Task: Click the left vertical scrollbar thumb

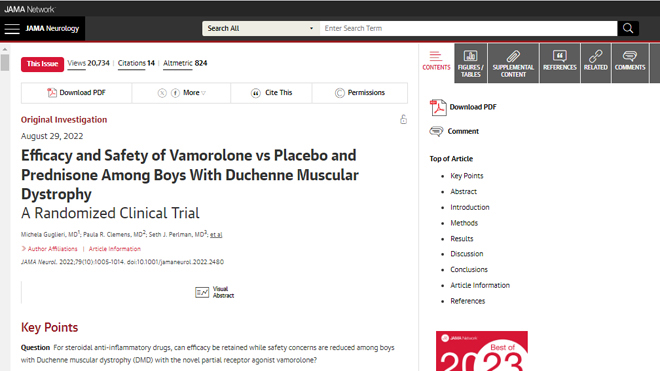Action: (x=5, y=62)
